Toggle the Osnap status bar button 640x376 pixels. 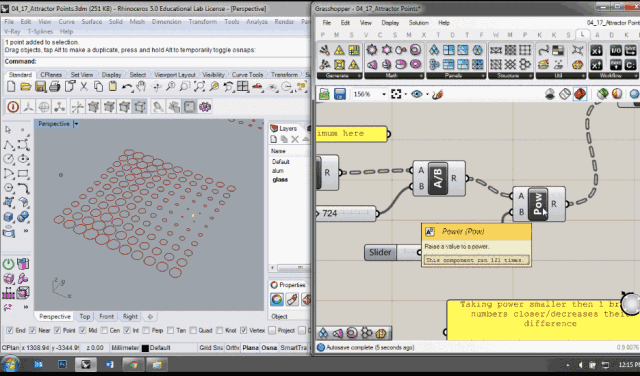pyautogui.click(x=269, y=348)
